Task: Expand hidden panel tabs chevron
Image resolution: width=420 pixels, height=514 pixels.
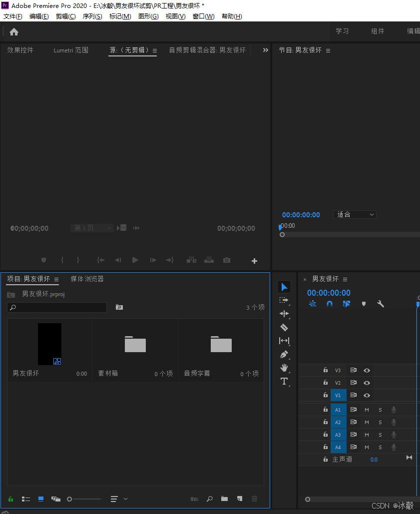Action: [265, 50]
